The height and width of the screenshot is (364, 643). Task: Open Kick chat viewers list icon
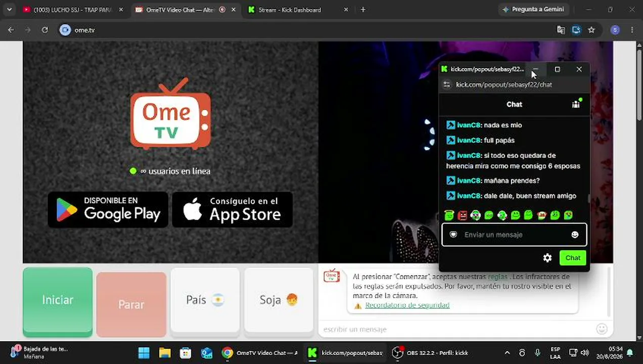pyautogui.click(x=576, y=104)
